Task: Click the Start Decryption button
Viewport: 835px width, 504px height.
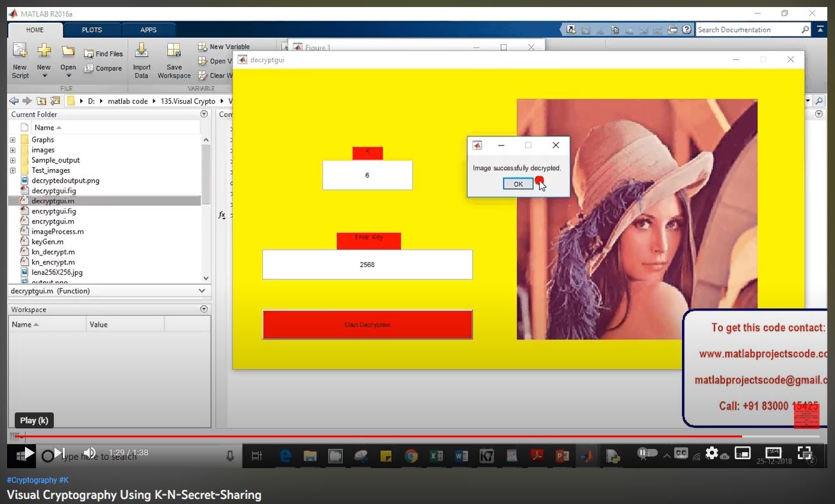Action: point(367,325)
